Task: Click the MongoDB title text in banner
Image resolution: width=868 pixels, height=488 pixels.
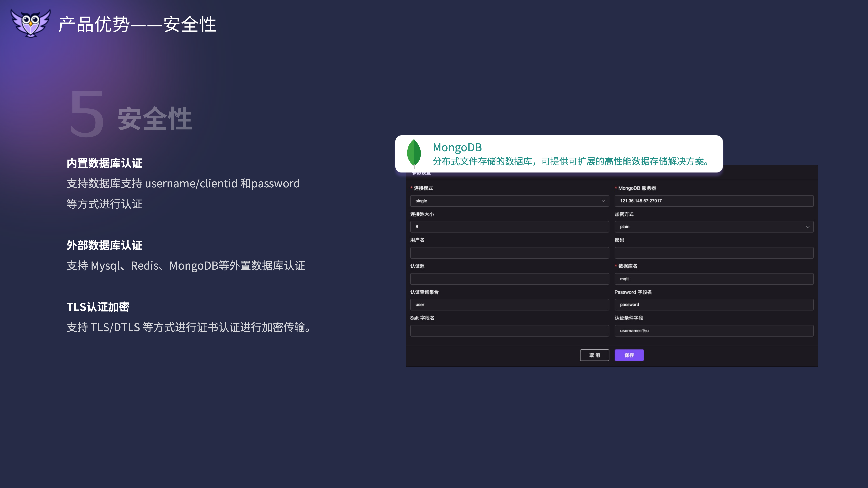Action: pyautogui.click(x=457, y=147)
